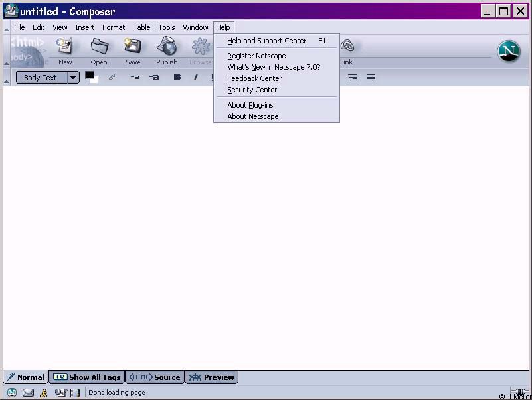Open the Tools menu

tap(167, 27)
